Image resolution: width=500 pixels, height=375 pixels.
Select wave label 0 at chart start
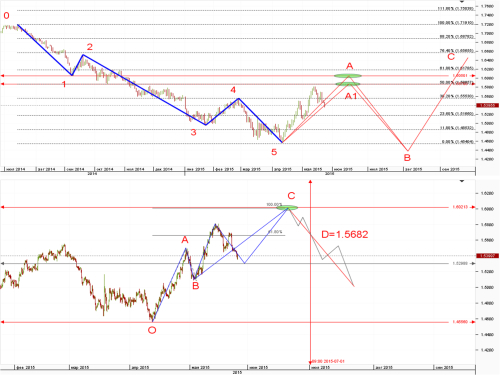click(6, 15)
